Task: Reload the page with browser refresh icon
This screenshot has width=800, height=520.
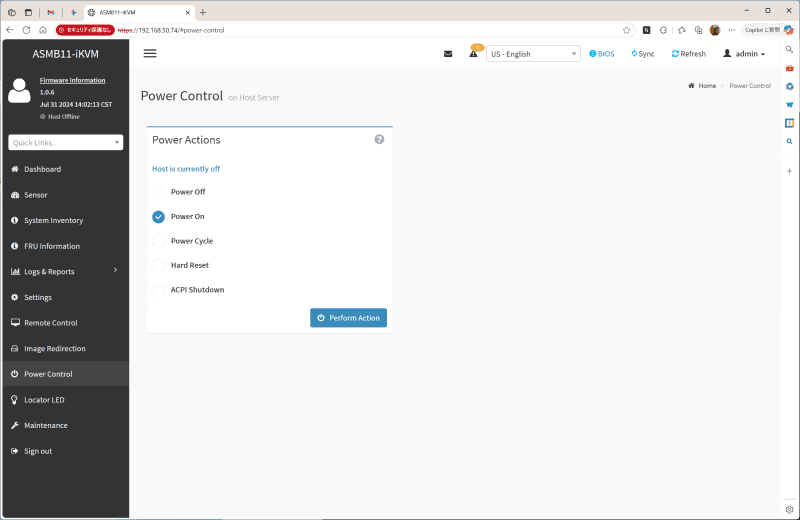Action: pos(27,30)
